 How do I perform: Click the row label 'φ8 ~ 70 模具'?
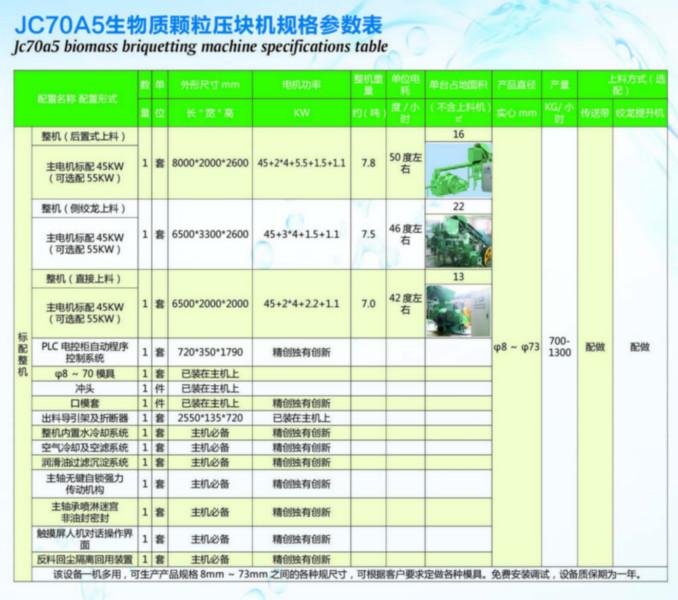tap(85, 374)
